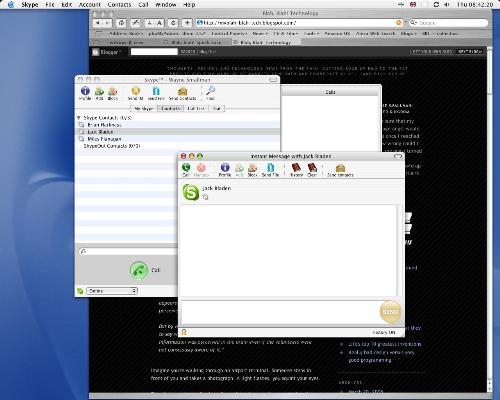
Task: Open the Address Book bookmarks dropdown in Safari
Action: tap(126, 34)
